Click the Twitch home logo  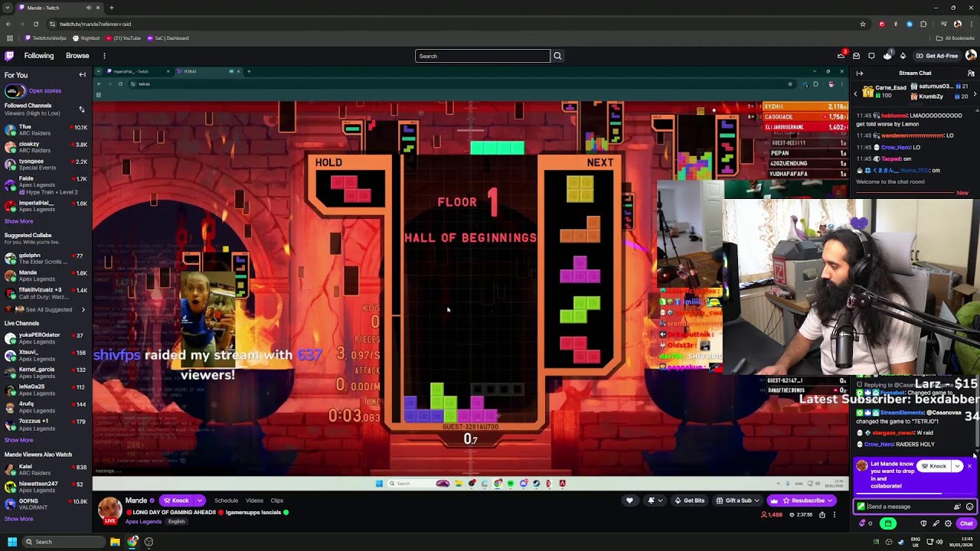click(9, 56)
